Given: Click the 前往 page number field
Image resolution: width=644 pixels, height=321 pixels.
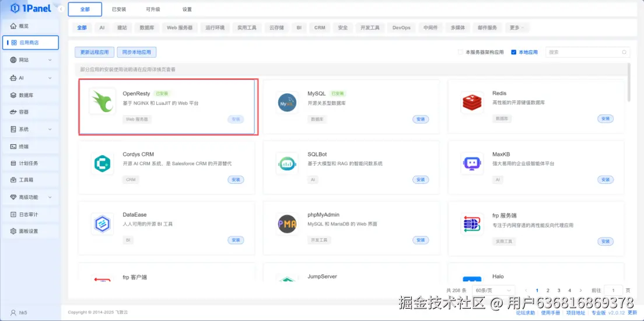Looking at the screenshot, I should pos(614,290).
